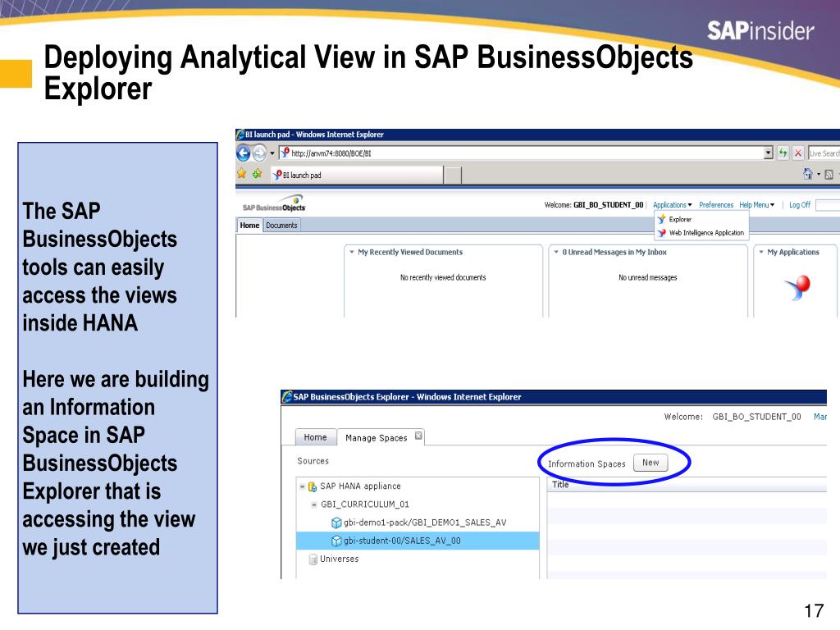Click the Preferences link
Image resolution: width=840 pixels, height=630 pixels.
tap(715, 204)
